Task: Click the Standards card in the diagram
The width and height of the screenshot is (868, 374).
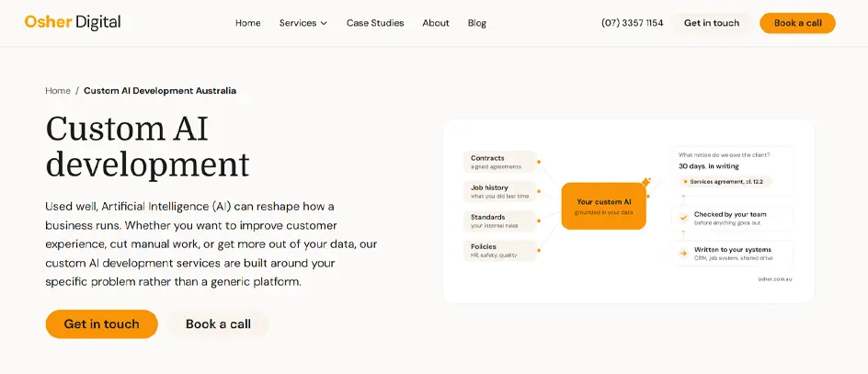Action: (500, 221)
